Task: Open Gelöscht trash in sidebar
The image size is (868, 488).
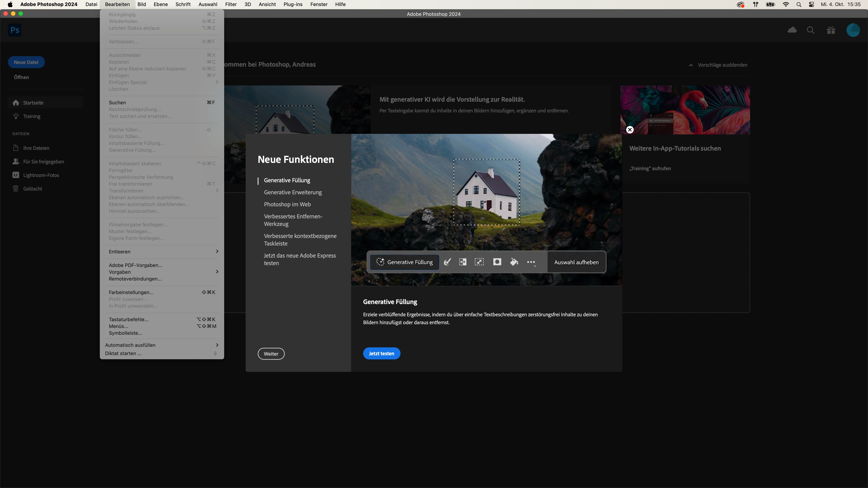Action: pos(32,189)
